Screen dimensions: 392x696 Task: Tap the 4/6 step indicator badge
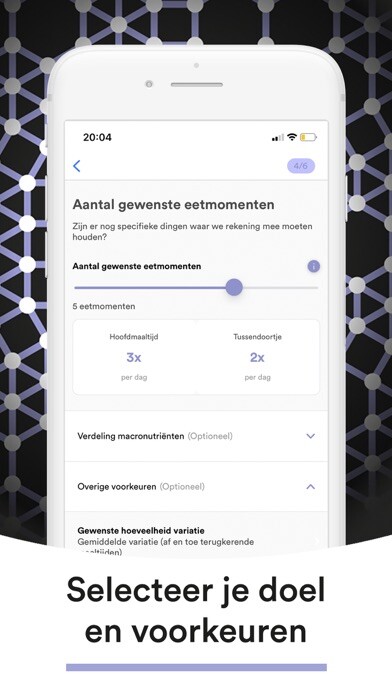(x=301, y=166)
